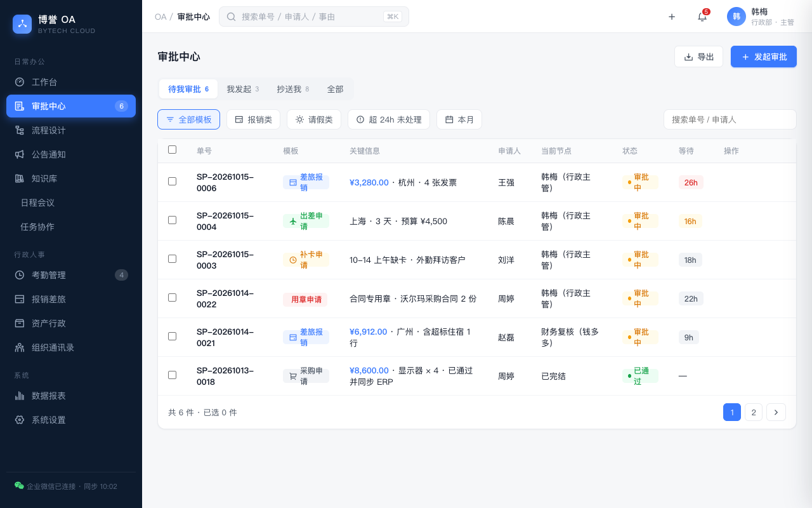Tick the checkbox for SP-20261014-0021
The height and width of the screenshot is (508, 812).
(172, 336)
